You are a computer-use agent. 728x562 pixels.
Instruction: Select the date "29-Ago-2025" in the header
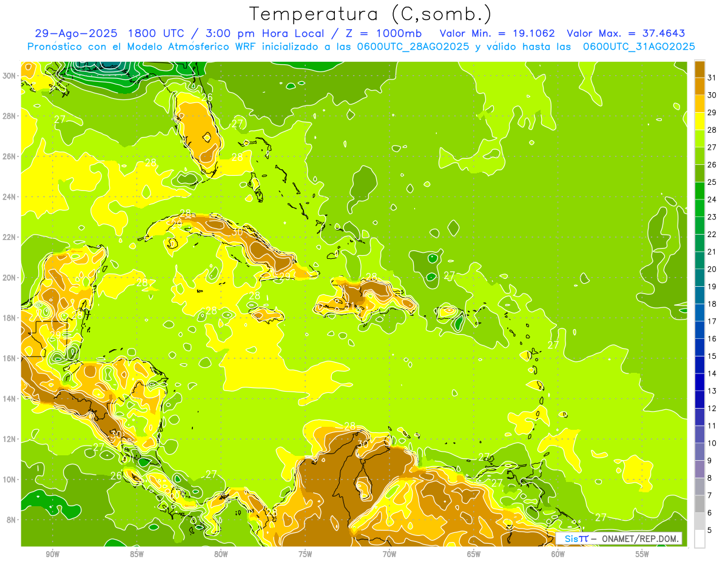(75, 33)
